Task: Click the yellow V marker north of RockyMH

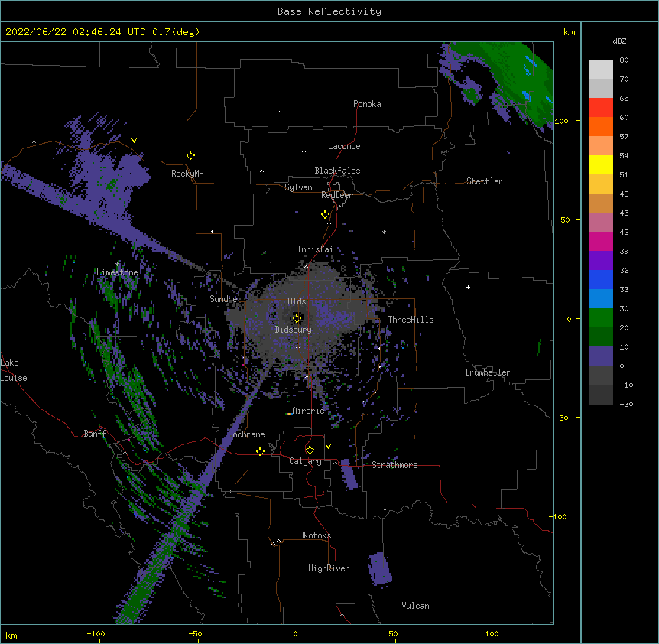Action: 134,141
